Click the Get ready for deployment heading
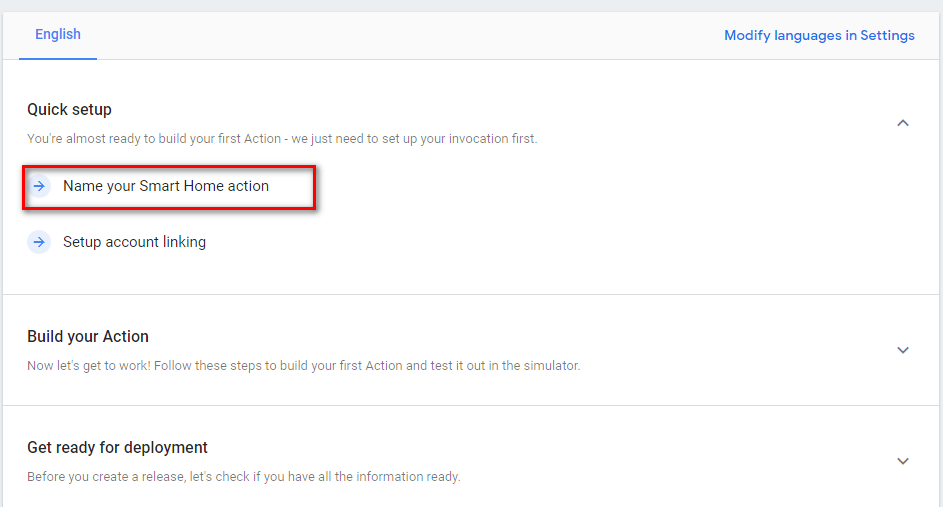The width and height of the screenshot is (943, 507). click(117, 447)
